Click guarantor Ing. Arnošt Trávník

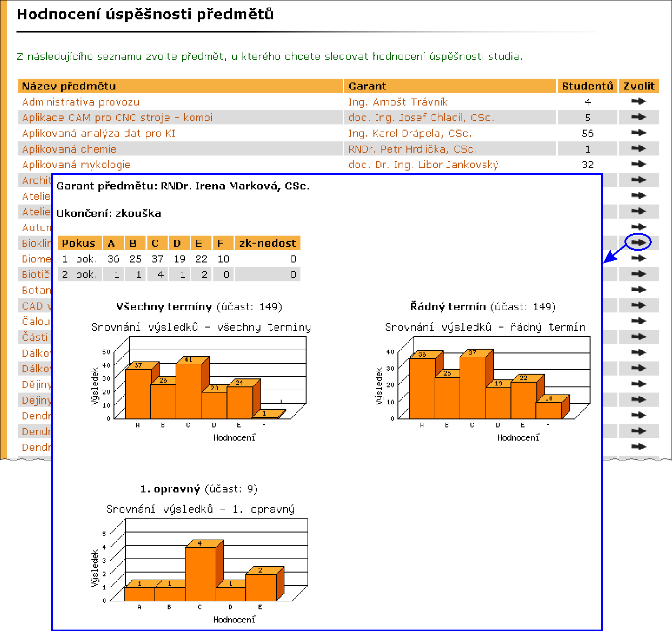pos(398,102)
